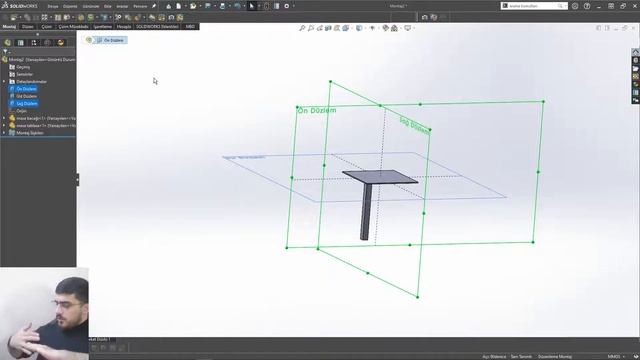Pin the menu bar with the pushpin
This screenshot has width=640, height=360.
click(154, 6)
